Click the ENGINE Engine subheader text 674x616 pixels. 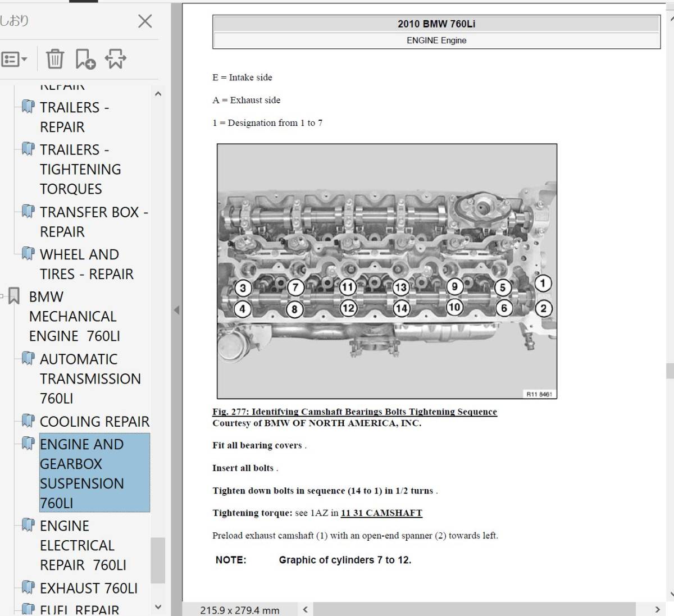pos(436,40)
